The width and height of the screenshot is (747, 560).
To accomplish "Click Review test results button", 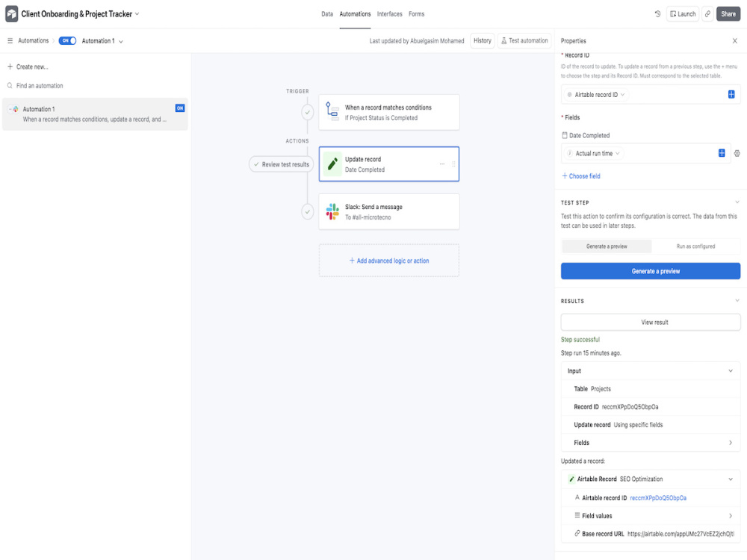I will click(x=281, y=164).
